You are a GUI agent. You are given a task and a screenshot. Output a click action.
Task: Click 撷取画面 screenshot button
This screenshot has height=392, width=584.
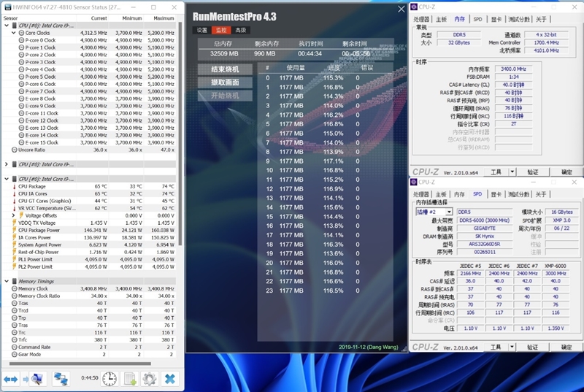tap(225, 82)
